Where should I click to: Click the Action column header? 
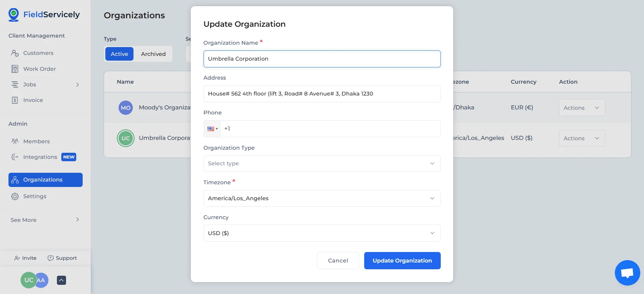[x=568, y=82]
